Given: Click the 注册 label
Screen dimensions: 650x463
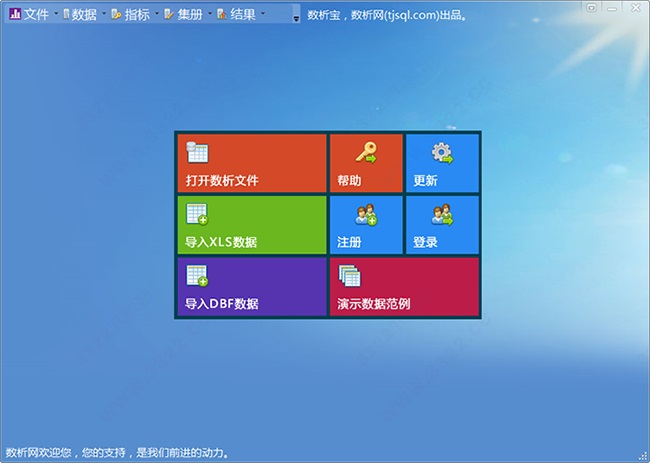Looking at the screenshot, I should tap(349, 242).
